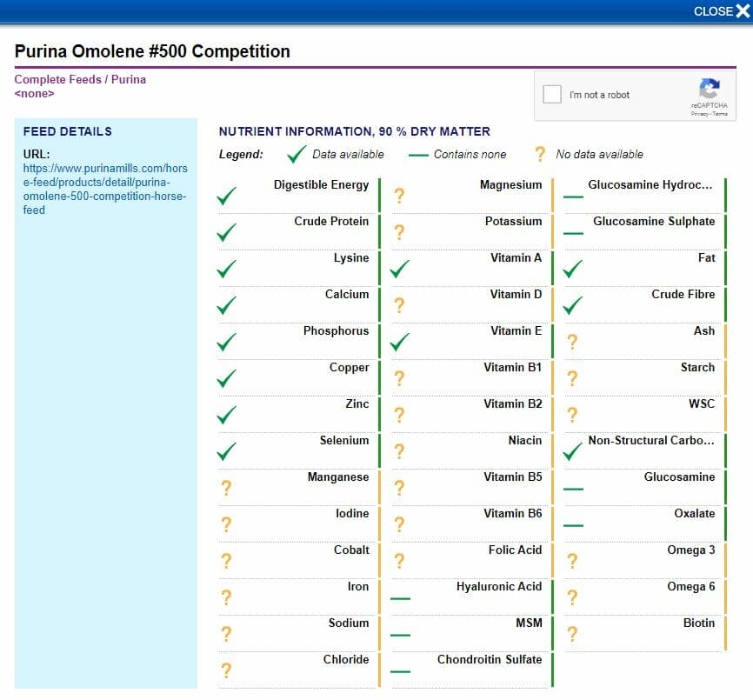Select the checkmark beside Non-Structural Carbo
The height and width of the screenshot is (700, 753).
click(572, 450)
